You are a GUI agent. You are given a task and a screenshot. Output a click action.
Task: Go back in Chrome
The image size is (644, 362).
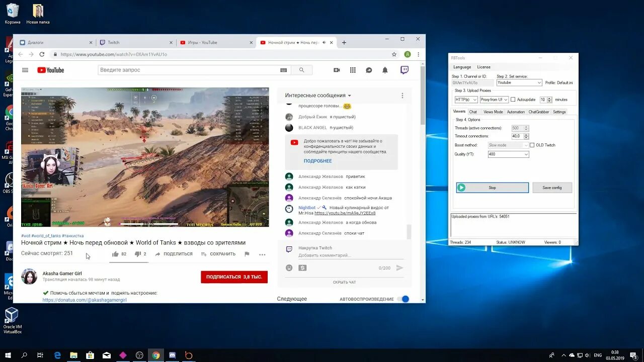pyautogui.click(x=20, y=54)
